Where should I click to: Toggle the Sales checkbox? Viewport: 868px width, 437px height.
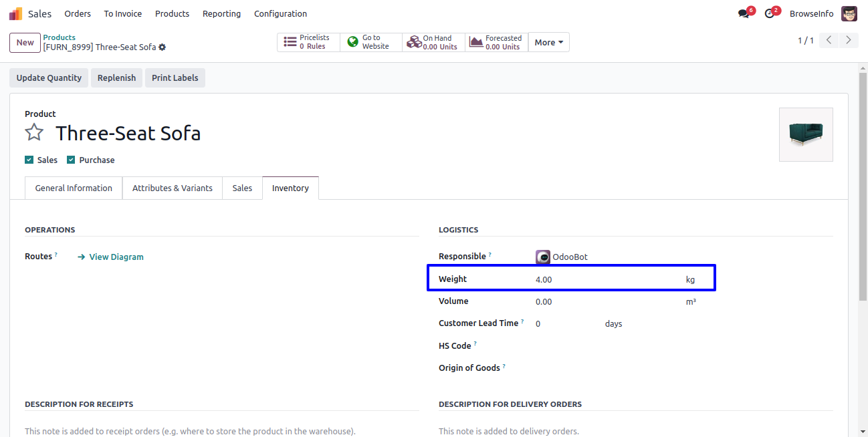[x=29, y=160]
